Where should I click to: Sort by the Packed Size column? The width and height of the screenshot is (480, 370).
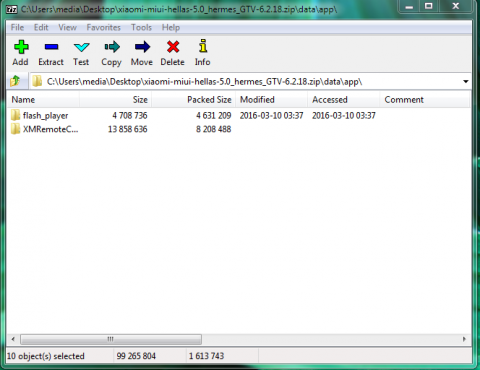(193, 100)
